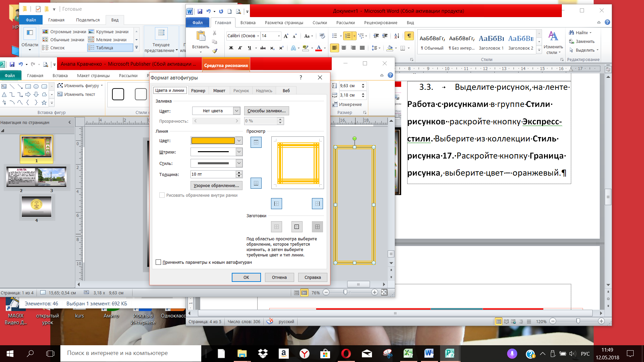Expand Publisher shapes gallery more arrow

tap(52, 103)
